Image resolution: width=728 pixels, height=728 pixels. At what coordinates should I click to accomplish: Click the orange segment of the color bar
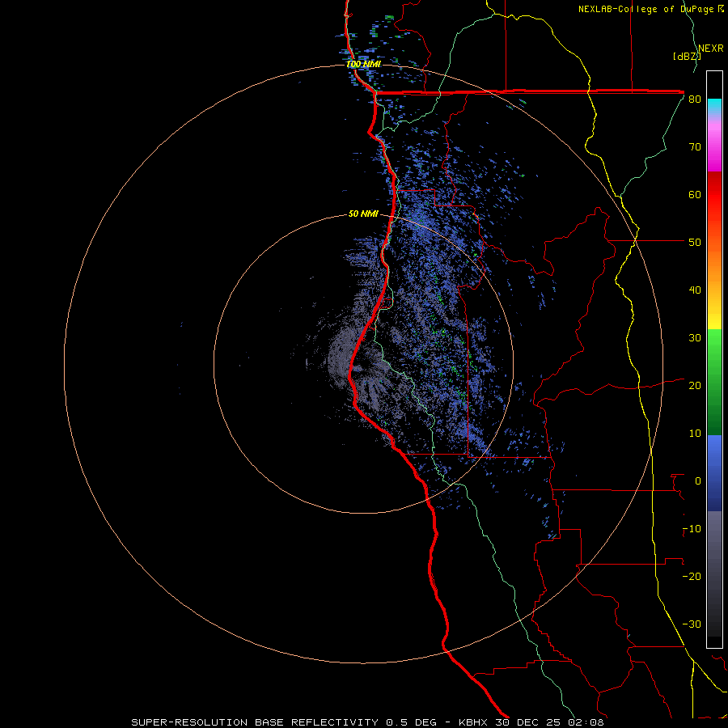[714, 265]
